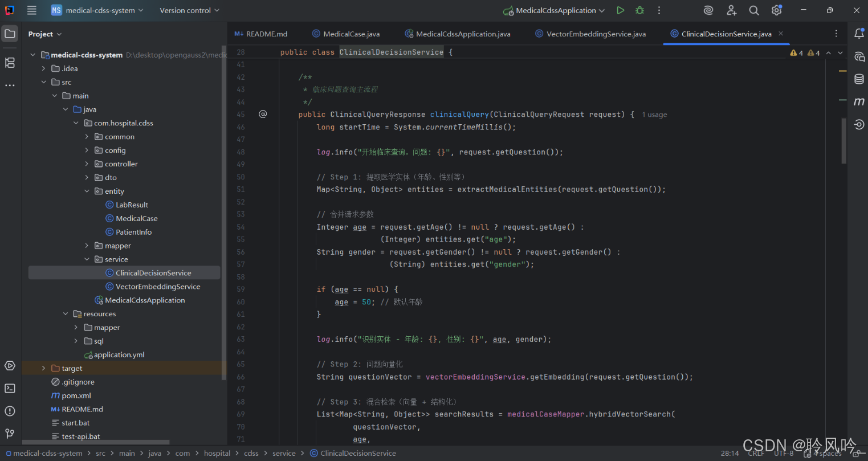Open Notifications bell icon

click(859, 34)
